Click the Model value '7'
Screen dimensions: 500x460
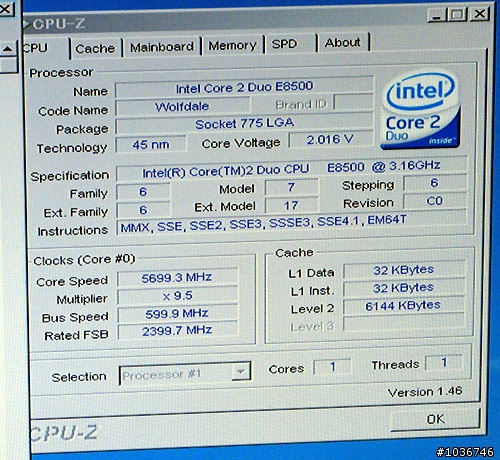[x=292, y=187]
